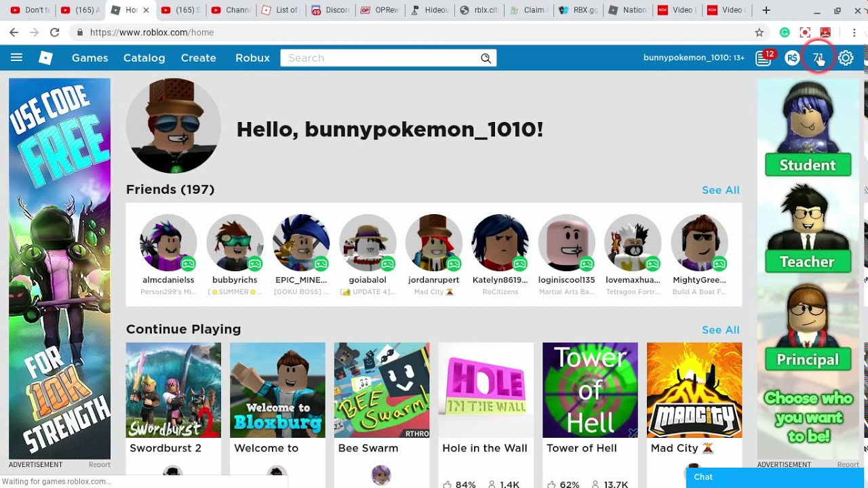This screenshot has width=868, height=488.
Task: Open the Mad City game thumbnail
Action: (694, 390)
